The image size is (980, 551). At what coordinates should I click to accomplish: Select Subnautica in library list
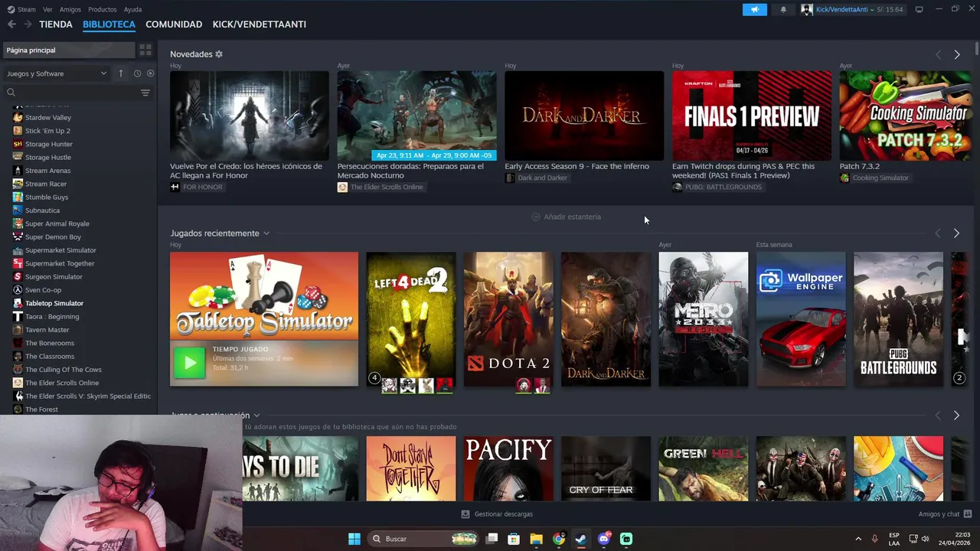click(x=42, y=210)
